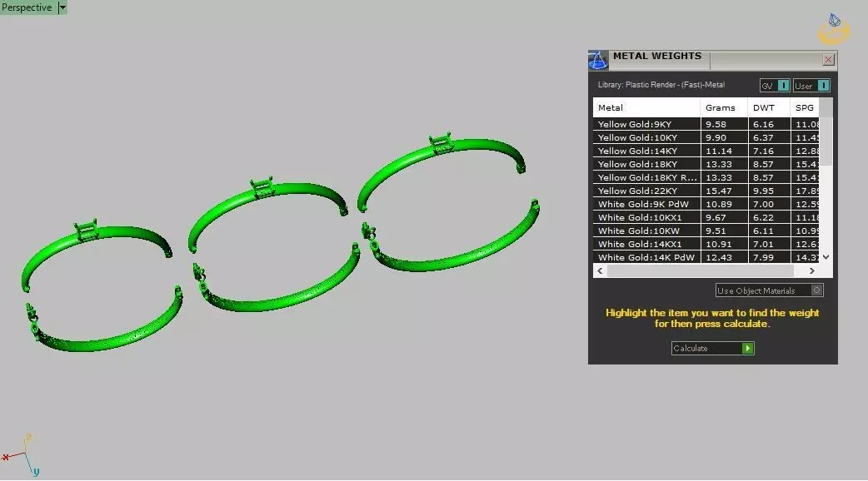Select the White Gold:9K PdW row

[x=706, y=204]
